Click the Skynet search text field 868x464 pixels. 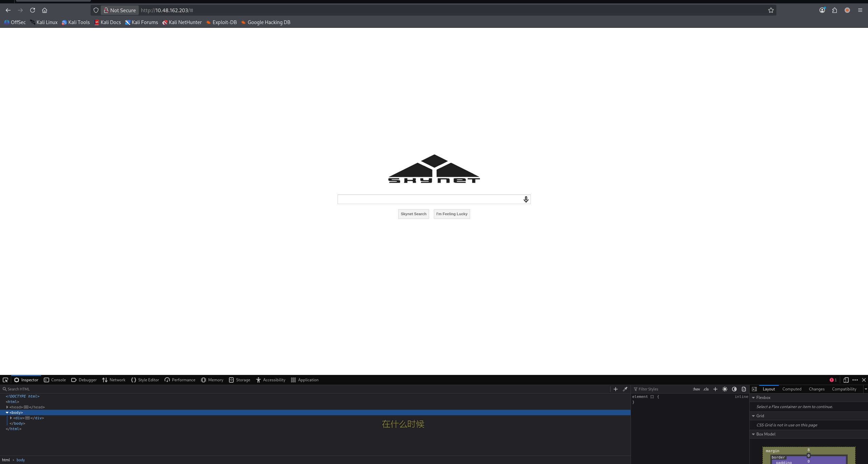(429, 199)
